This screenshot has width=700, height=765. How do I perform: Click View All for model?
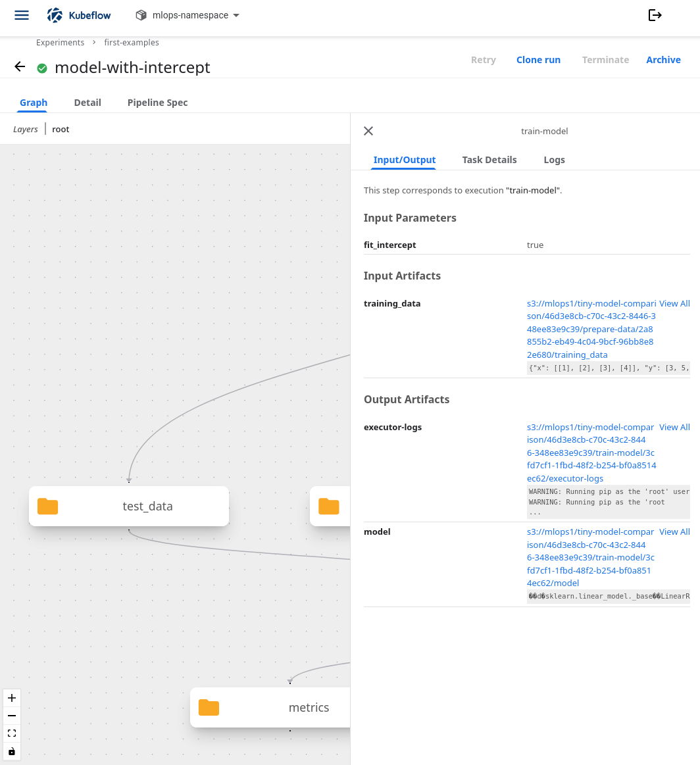[674, 531]
